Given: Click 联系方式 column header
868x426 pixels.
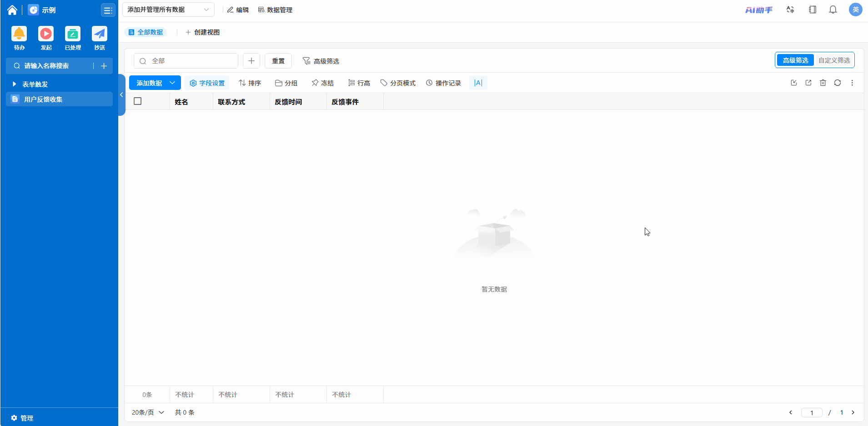Looking at the screenshot, I should pyautogui.click(x=241, y=102).
